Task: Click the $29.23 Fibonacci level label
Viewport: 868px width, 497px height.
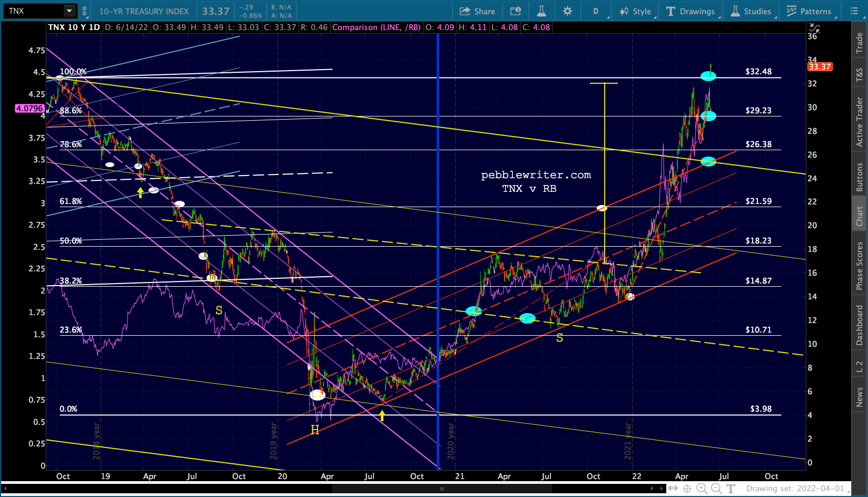Action: [758, 111]
